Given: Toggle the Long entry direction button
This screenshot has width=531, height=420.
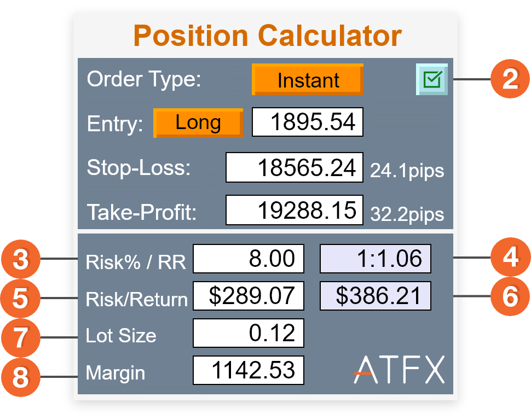Looking at the screenshot, I should coord(198,123).
